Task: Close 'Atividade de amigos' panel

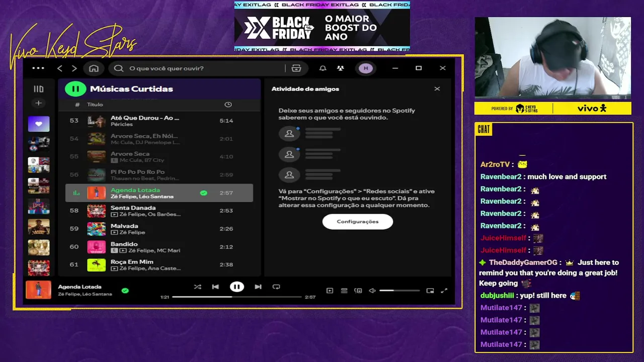Action: pyautogui.click(x=437, y=88)
